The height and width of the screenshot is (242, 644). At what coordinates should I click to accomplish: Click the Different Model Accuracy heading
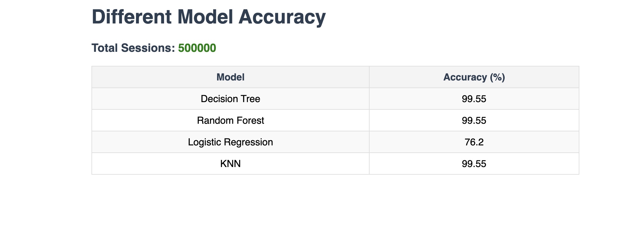coord(209,17)
